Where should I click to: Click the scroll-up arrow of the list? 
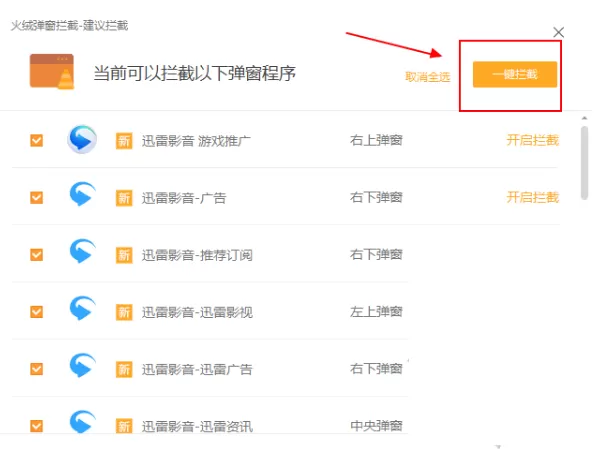coord(584,118)
